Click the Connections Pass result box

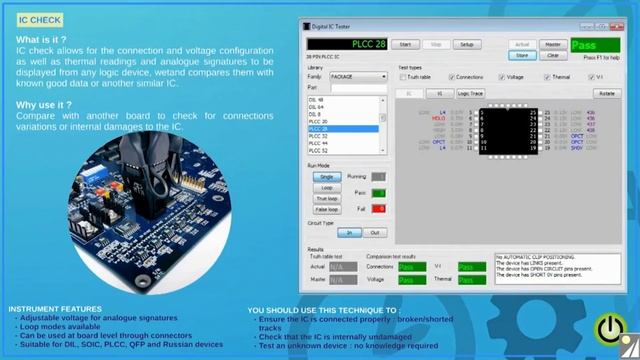(x=412, y=267)
